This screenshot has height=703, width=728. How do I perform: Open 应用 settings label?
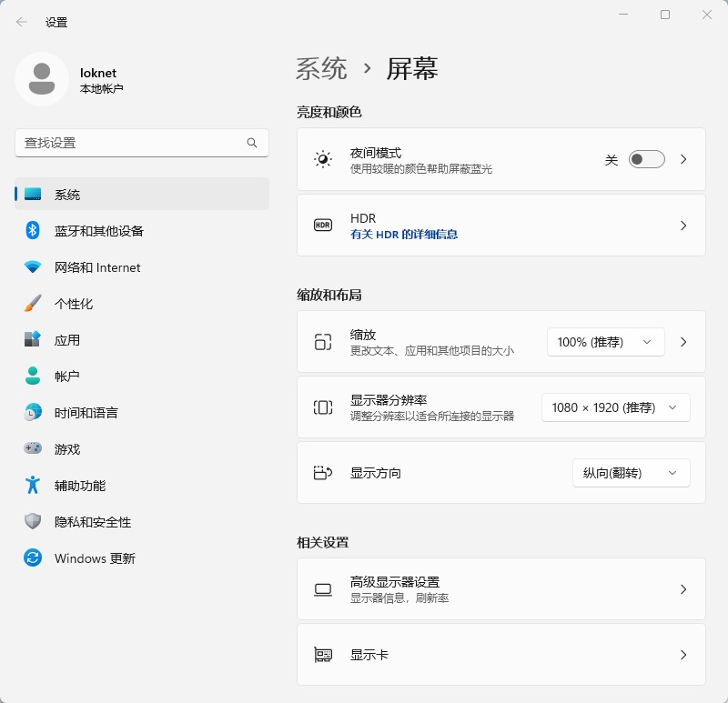point(66,339)
